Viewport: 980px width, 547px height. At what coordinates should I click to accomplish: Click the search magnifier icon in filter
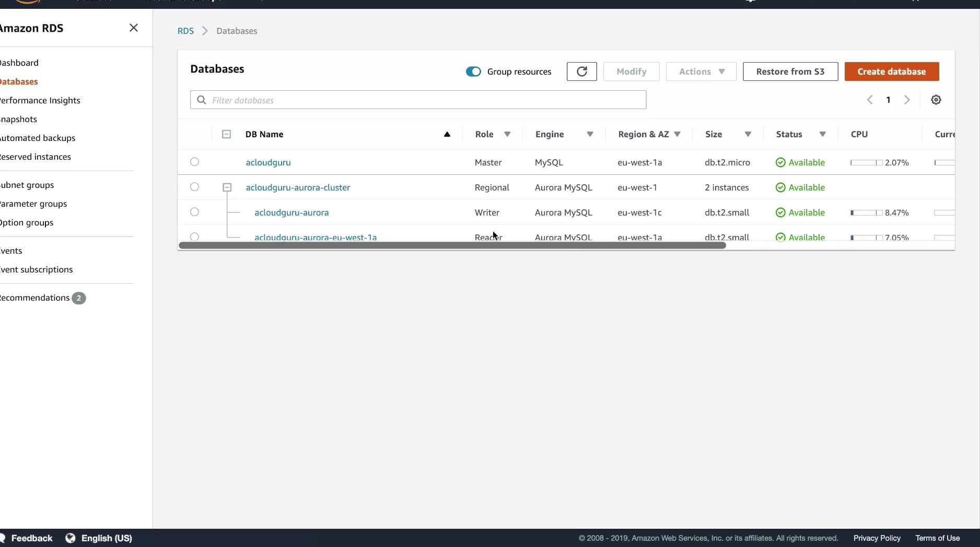coord(201,100)
